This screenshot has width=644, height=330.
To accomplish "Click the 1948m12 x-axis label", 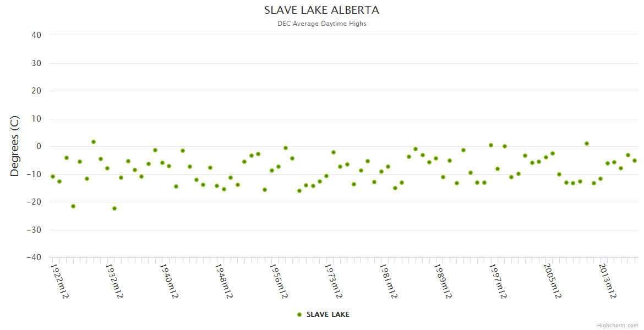I will coord(223,281).
